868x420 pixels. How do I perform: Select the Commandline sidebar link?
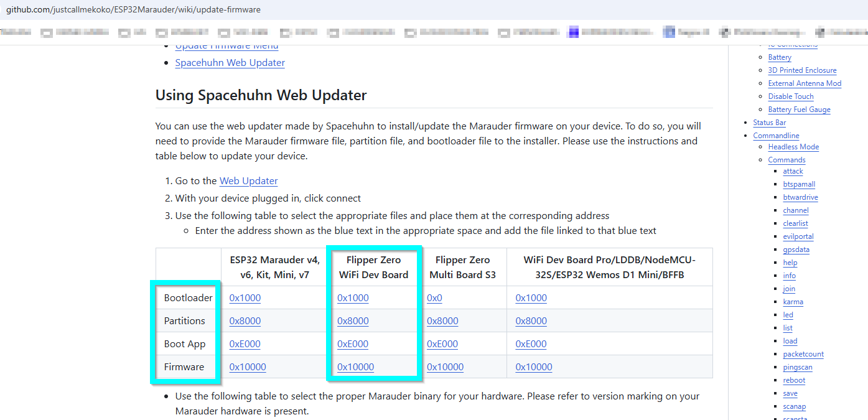pyautogui.click(x=776, y=136)
